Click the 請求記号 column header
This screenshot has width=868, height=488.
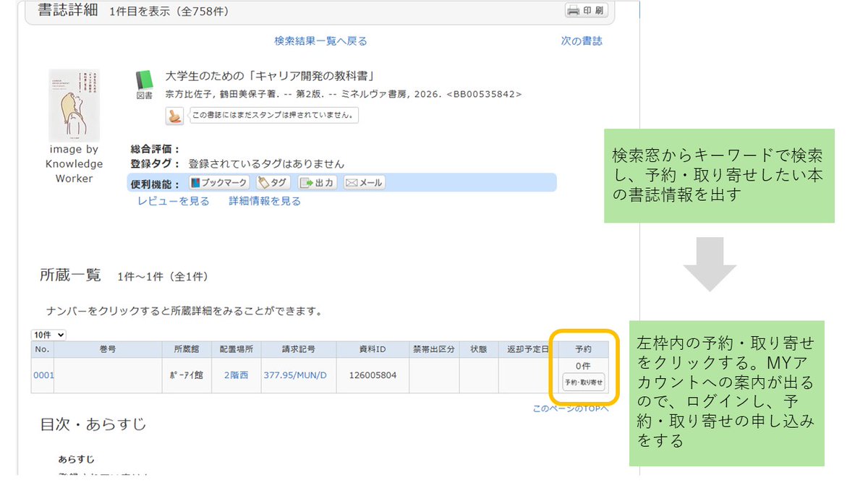point(299,349)
